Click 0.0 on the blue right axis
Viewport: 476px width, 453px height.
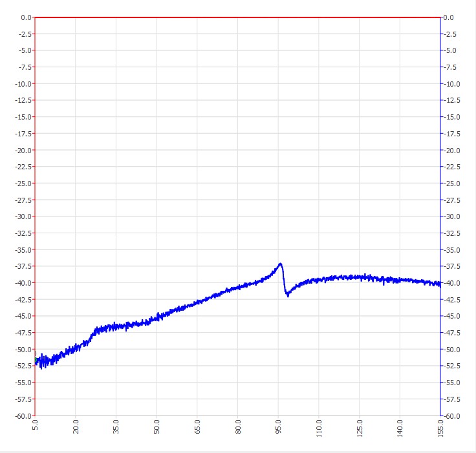click(x=448, y=17)
